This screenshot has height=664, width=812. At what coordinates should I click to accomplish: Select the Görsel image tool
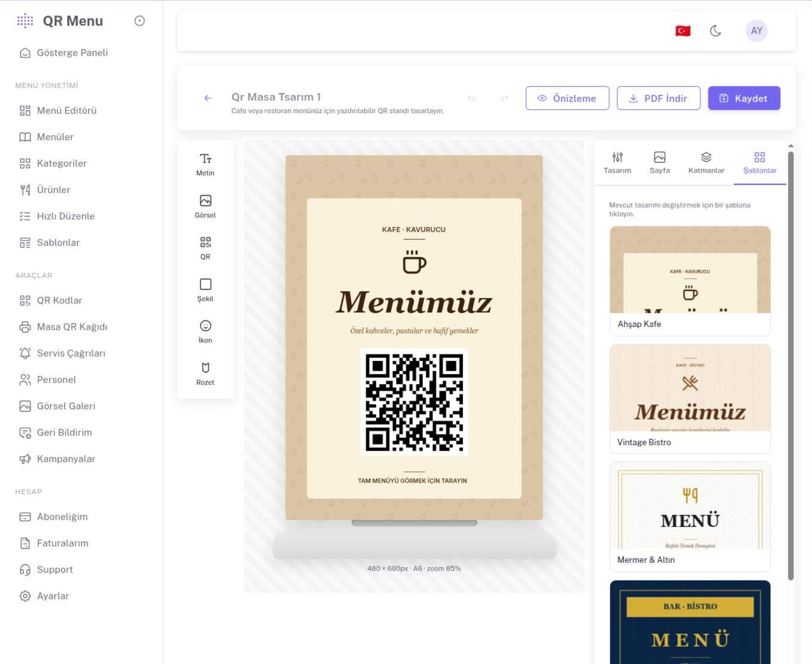(205, 207)
